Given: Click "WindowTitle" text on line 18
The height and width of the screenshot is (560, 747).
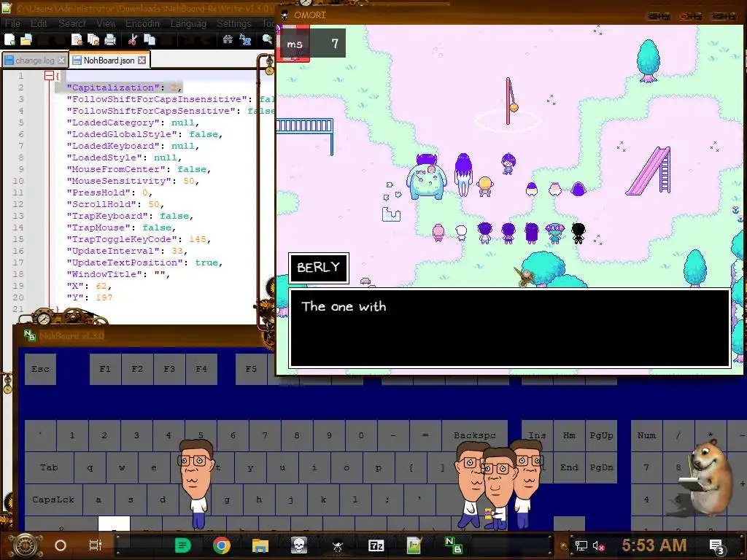Looking at the screenshot, I should pyautogui.click(x=107, y=274).
